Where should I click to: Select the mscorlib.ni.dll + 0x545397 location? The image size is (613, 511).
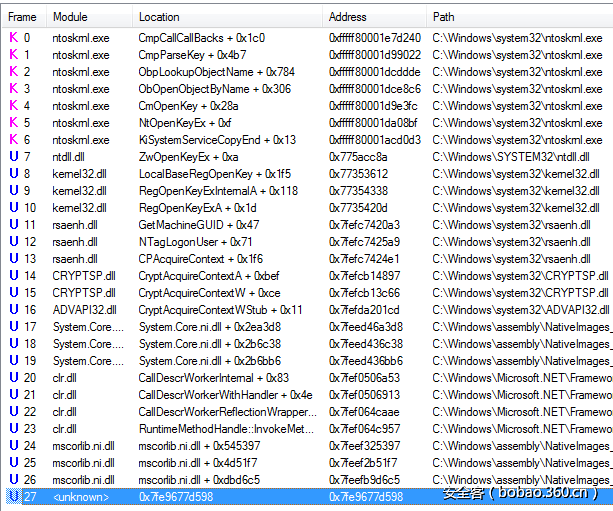[x=199, y=446]
